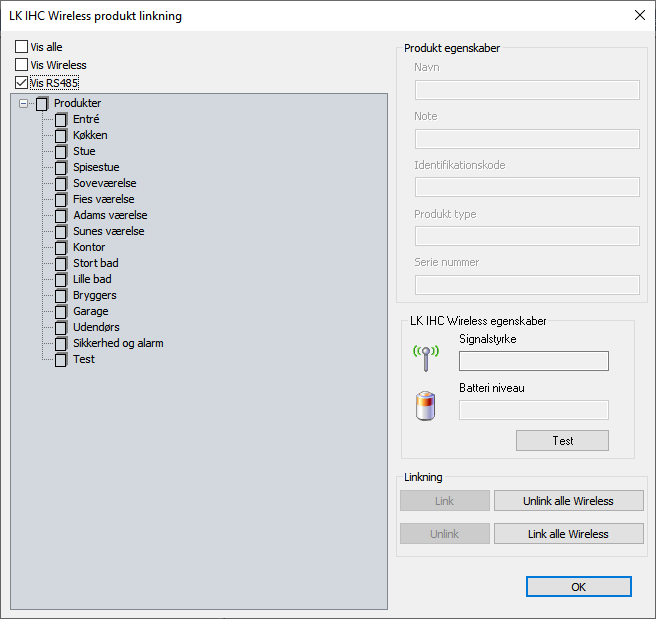Select the Kontor tree label

89,247
